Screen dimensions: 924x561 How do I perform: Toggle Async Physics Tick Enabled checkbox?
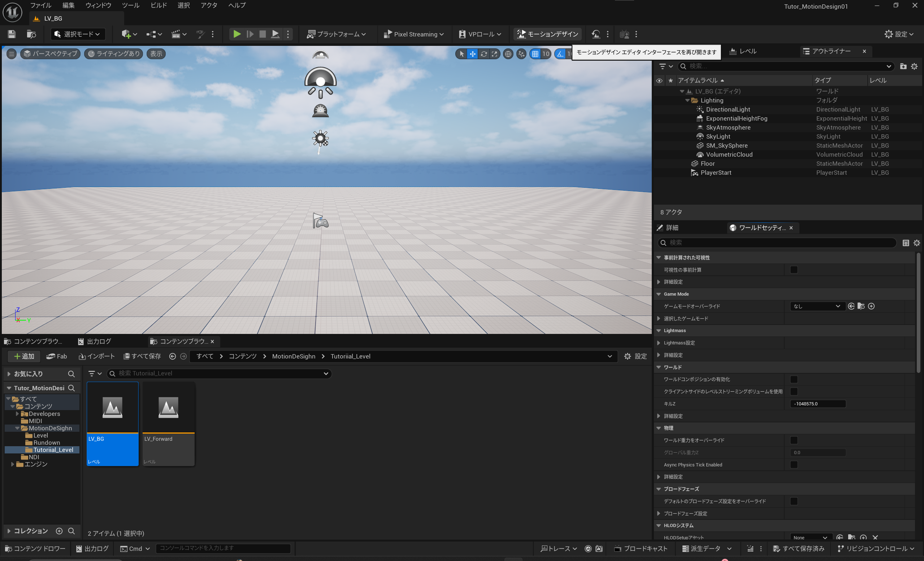pyautogui.click(x=794, y=465)
